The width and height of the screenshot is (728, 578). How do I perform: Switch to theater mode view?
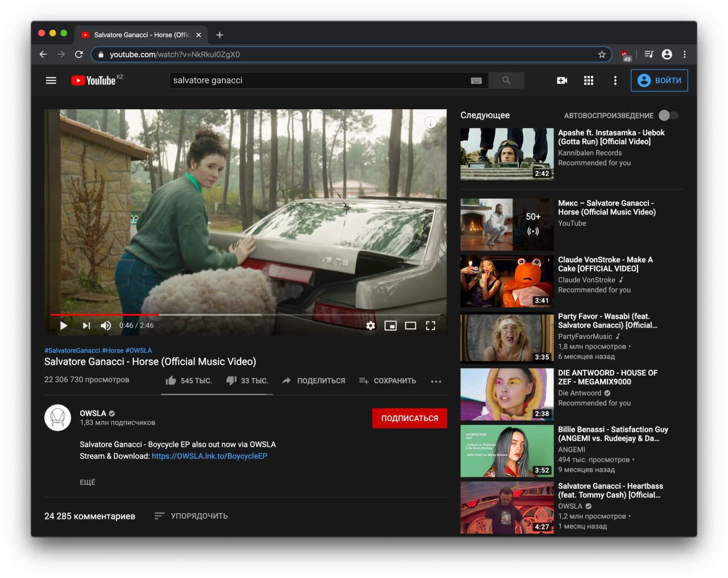tap(411, 325)
